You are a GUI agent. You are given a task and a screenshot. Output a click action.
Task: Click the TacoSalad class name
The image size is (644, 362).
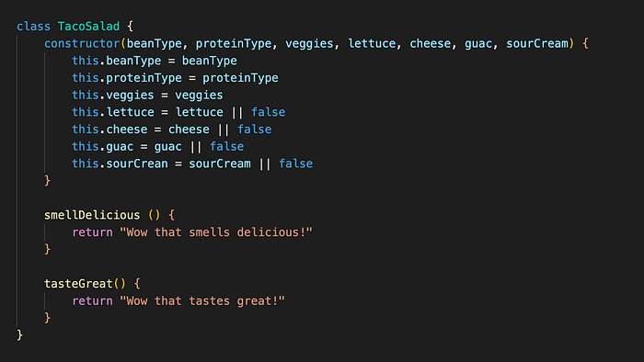tap(88, 27)
